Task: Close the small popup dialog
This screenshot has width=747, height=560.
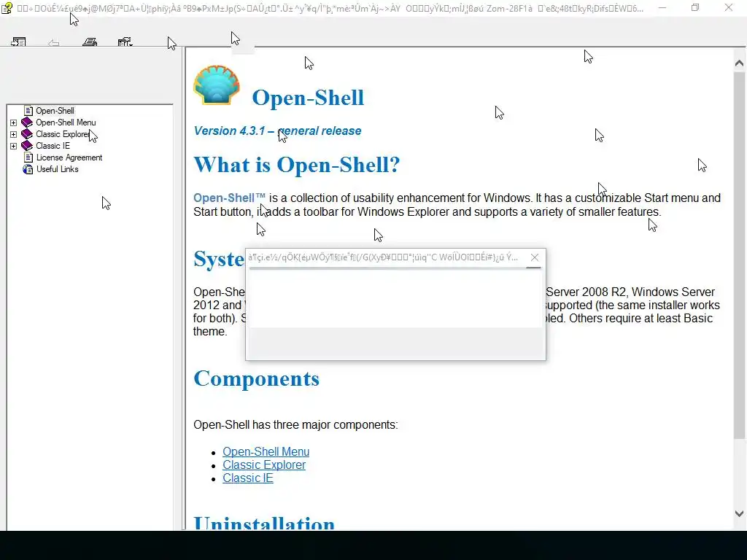Action: pyautogui.click(x=535, y=257)
